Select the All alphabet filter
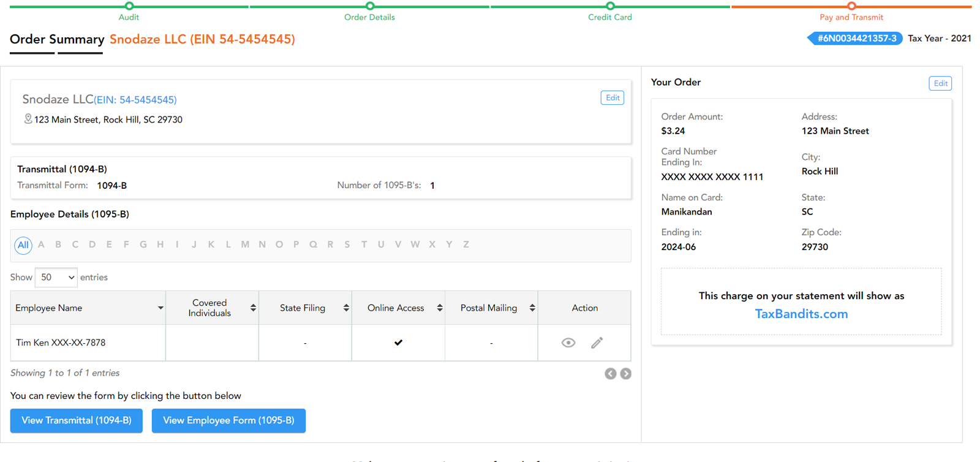The width and height of the screenshot is (980, 462). 23,245
